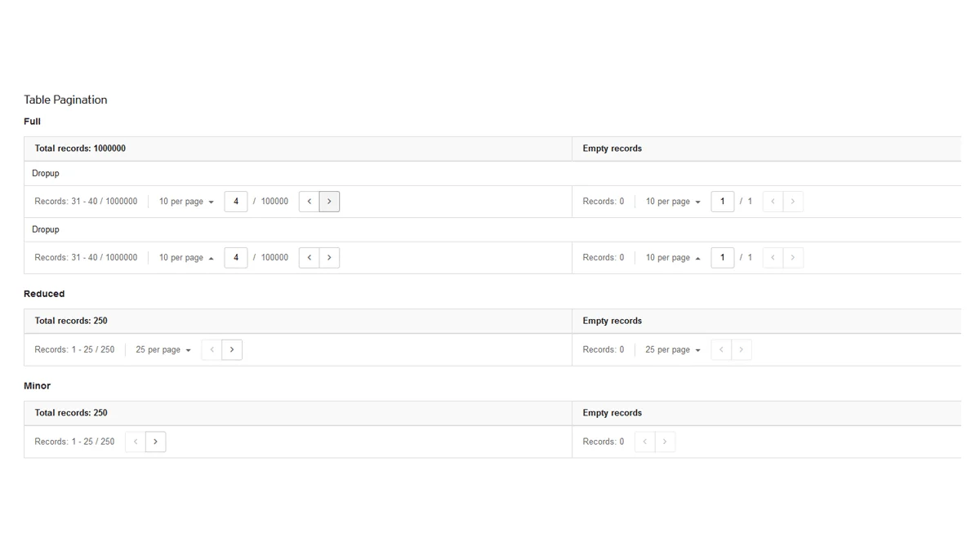Open the 10 per page dropdown in the Empty records first row

(x=671, y=201)
